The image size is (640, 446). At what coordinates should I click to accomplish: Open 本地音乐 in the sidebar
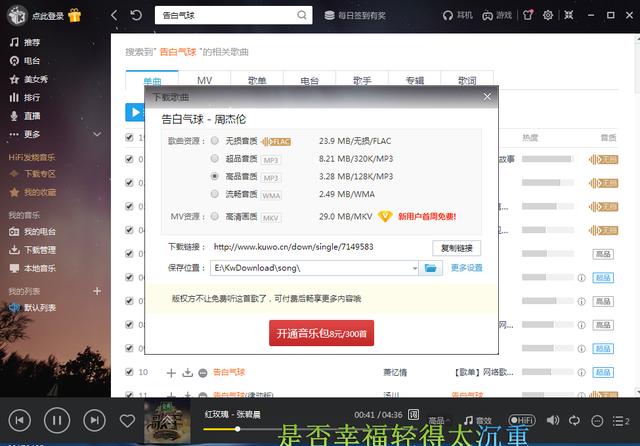point(33,268)
